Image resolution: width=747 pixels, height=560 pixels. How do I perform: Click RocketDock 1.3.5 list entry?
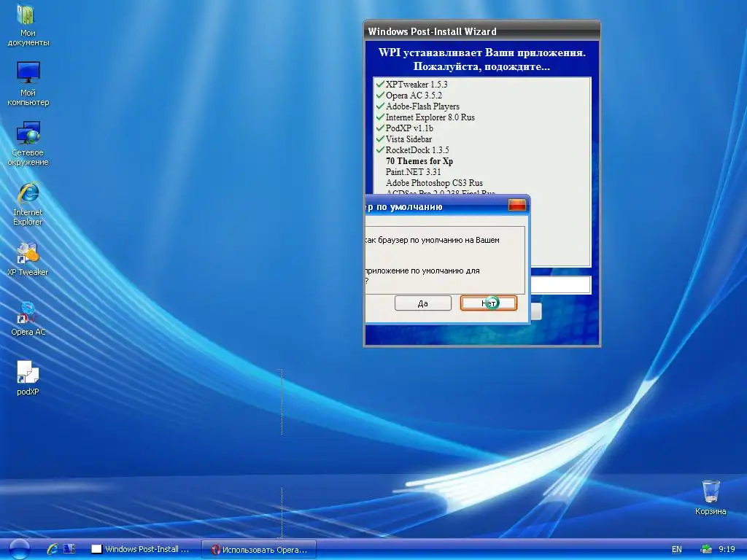pos(417,150)
